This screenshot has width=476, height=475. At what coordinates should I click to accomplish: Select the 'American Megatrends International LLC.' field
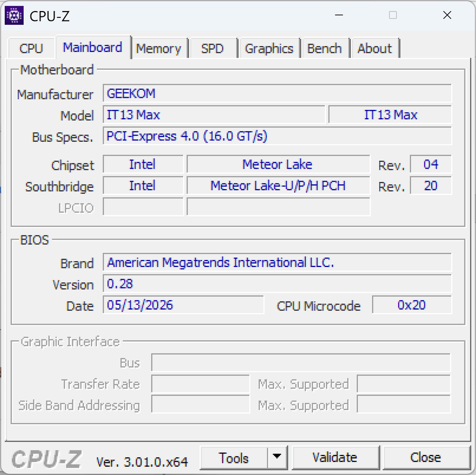277,263
